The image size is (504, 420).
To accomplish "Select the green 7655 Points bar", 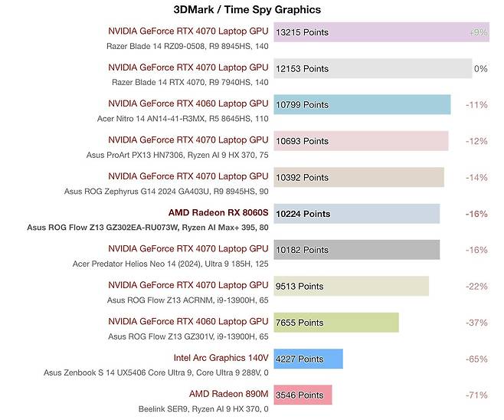I will (336, 323).
